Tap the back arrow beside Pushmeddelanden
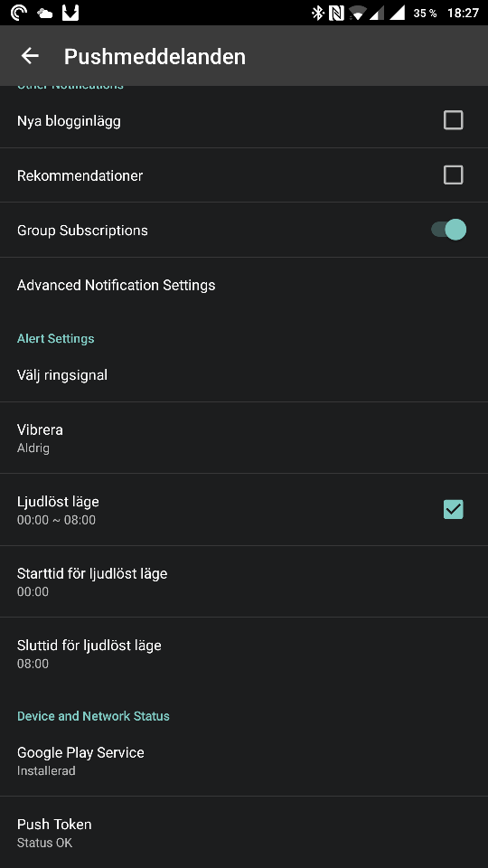Viewport: 488px width, 868px height. coord(30,55)
